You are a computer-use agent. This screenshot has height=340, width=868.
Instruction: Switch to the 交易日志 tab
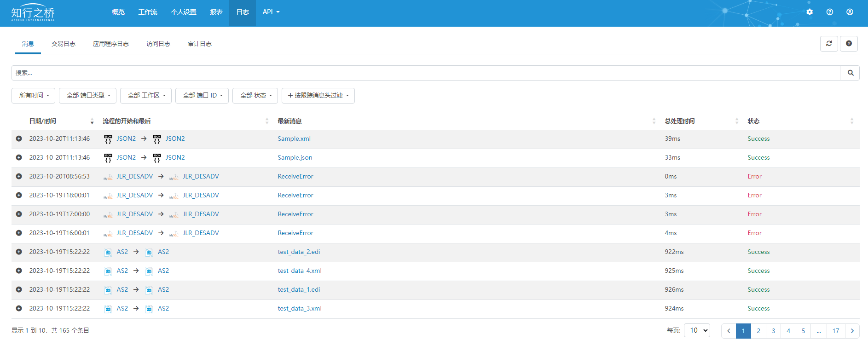point(64,44)
